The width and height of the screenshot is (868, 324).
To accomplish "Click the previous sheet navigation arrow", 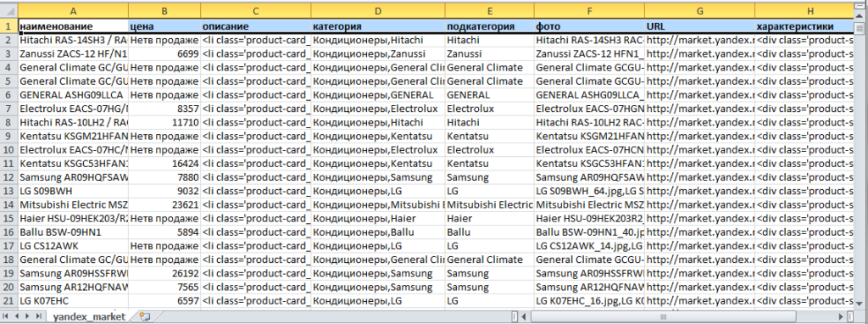I will (17, 316).
